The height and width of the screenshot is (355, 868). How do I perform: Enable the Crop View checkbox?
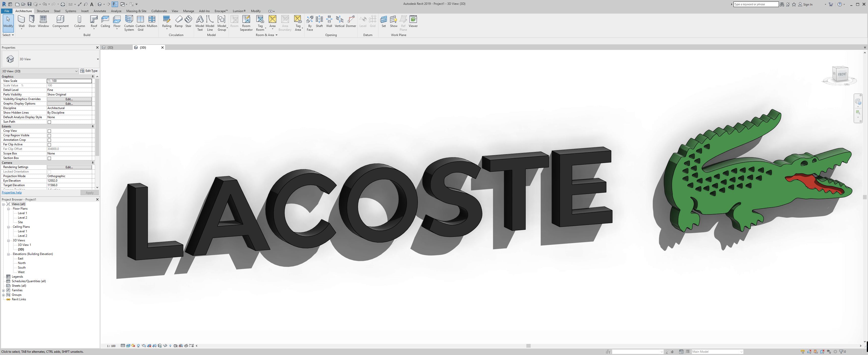49,131
